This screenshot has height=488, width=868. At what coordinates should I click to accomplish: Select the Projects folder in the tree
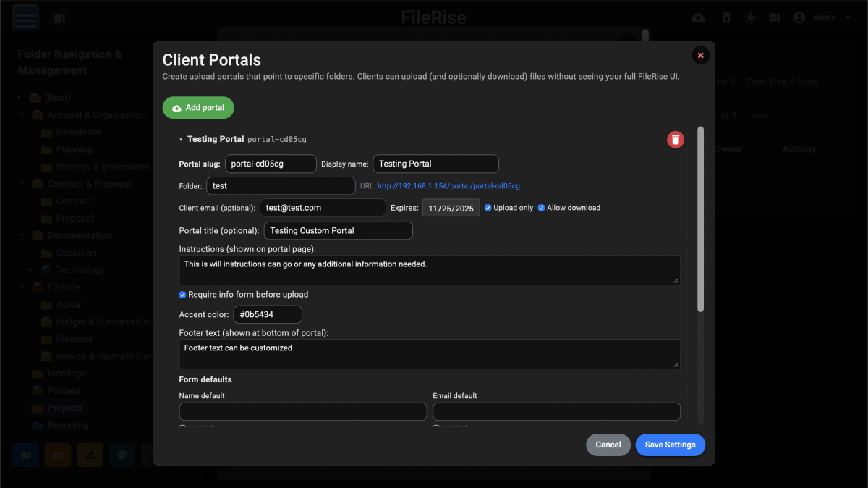tap(64, 408)
